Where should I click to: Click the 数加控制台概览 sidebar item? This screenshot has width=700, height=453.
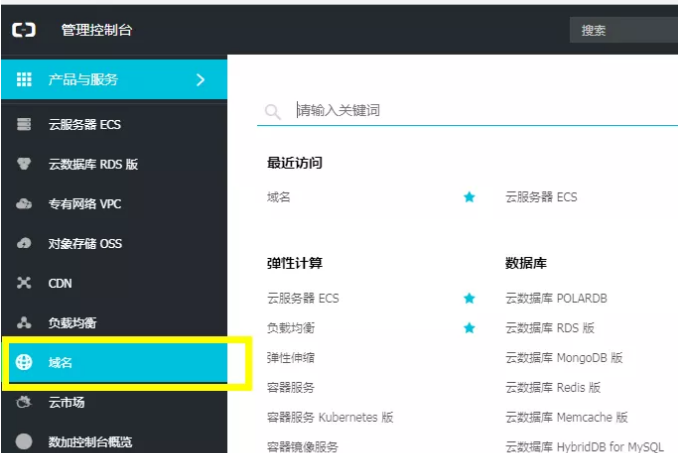tap(90, 441)
